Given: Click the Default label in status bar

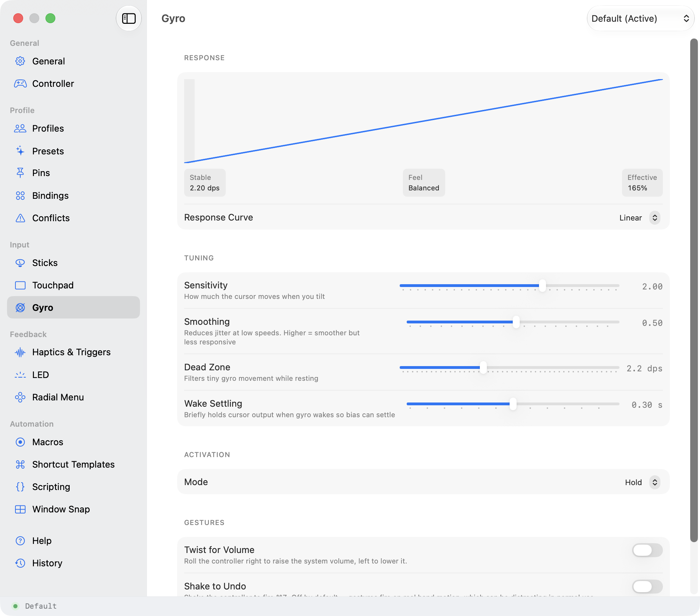Looking at the screenshot, I should pos(41,606).
